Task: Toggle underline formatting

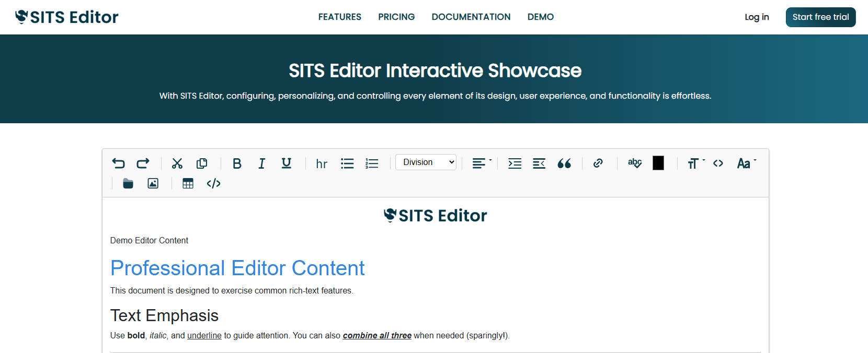Action: tap(286, 163)
